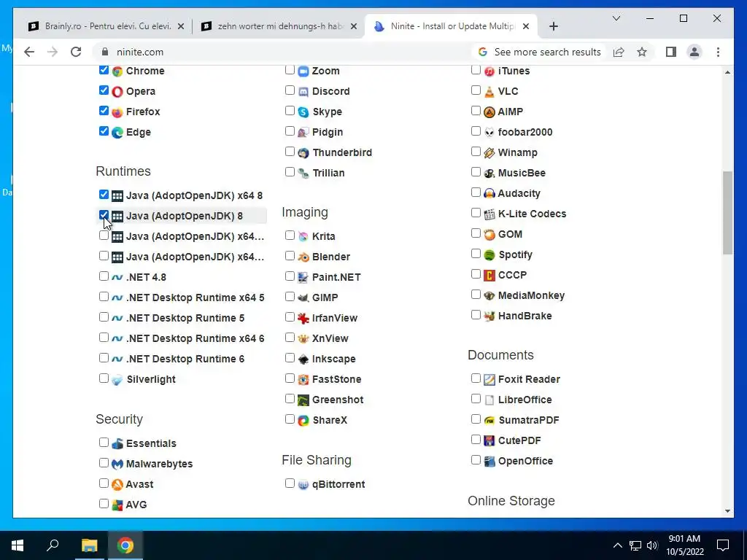The height and width of the screenshot is (560, 747).
Task: Tick the Greenshot checkbox
Action: (x=290, y=399)
